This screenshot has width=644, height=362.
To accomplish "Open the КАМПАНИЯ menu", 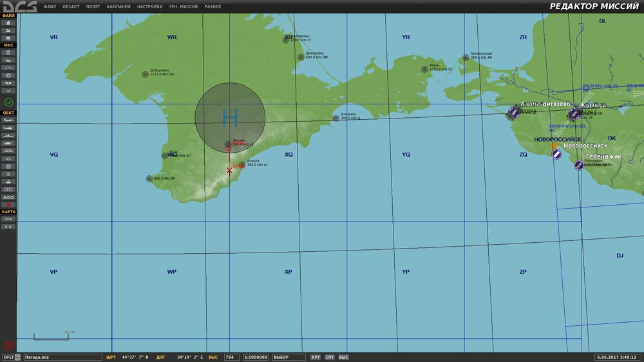I will (118, 6).
